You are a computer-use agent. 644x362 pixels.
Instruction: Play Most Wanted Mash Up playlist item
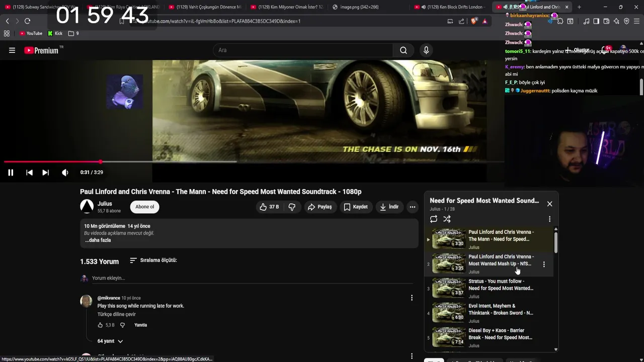click(x=488, y=264)
